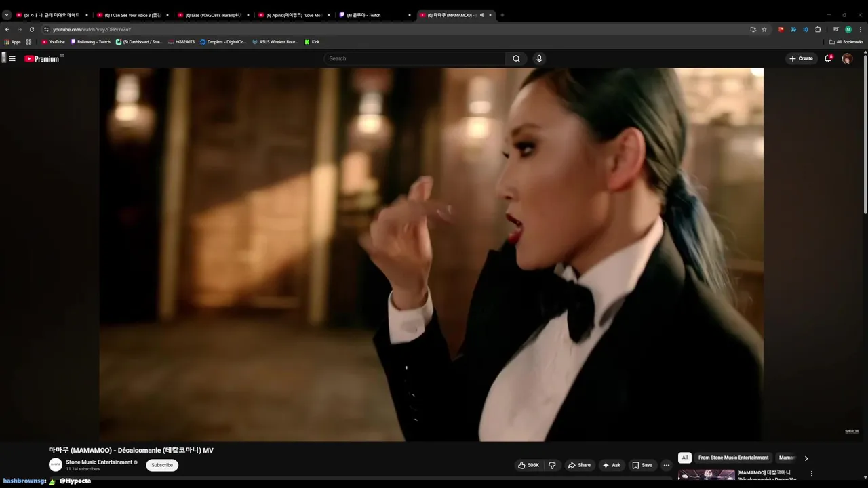Start voice search with the microphone

[539, 58]
